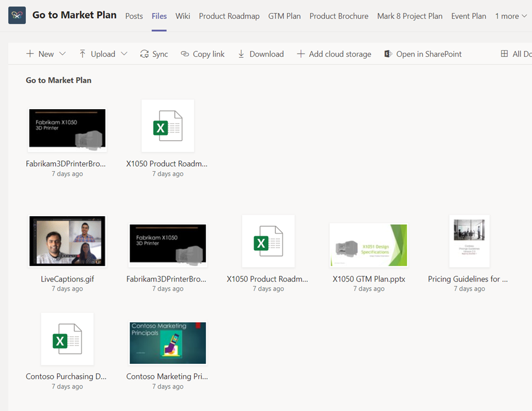
Task: Switch to the Product Brochure tab
Action: point(339,16)
